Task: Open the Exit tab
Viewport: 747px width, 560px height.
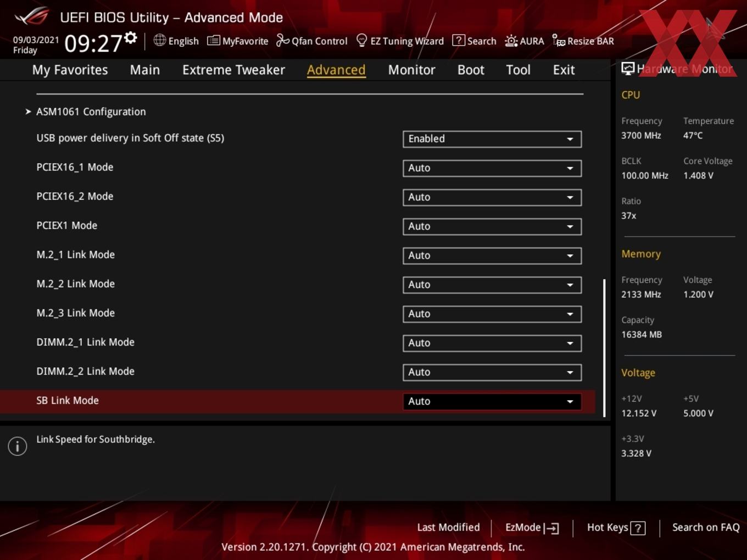Action: point(564,70)
